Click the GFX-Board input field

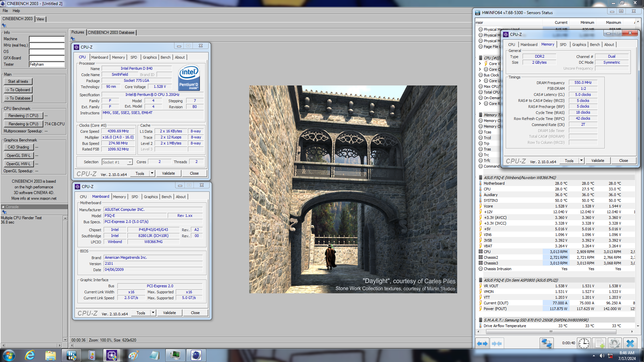(x=47, y=58)
